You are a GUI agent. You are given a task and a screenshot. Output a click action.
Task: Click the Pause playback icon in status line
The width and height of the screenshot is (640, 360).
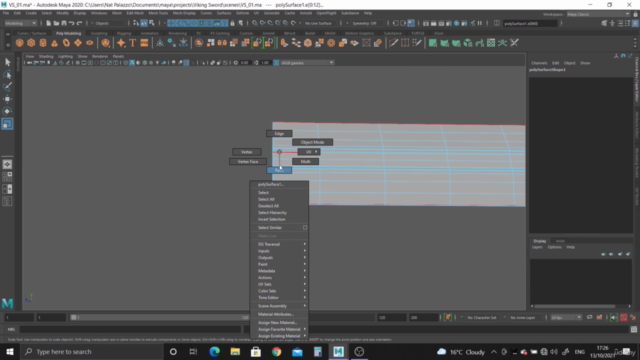click(480, 23)
